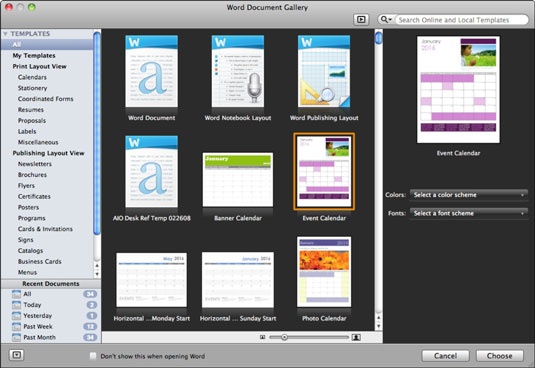Open the Word Document template
Image resolution: width=535 pixels, height=368 pixels.
[151, 71]
